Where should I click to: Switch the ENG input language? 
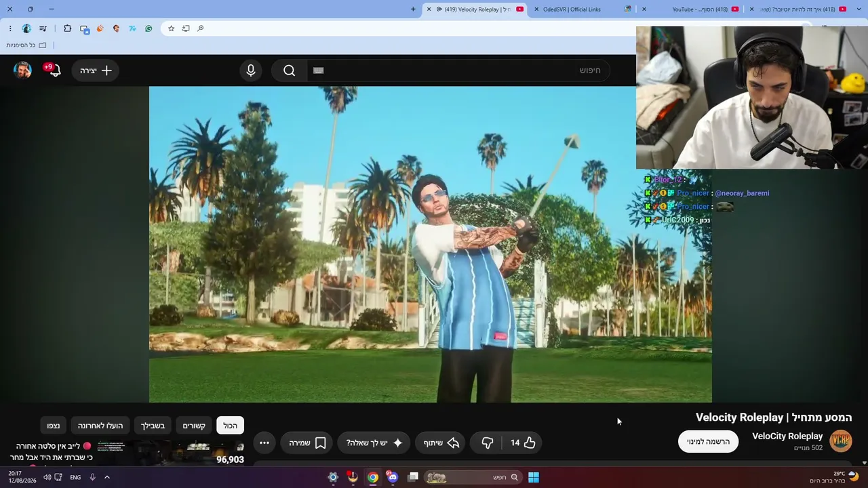click(x=75, y=477)
